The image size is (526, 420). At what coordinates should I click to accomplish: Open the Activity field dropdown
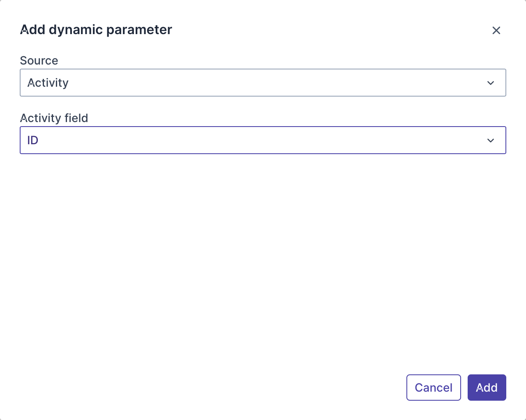263,140
